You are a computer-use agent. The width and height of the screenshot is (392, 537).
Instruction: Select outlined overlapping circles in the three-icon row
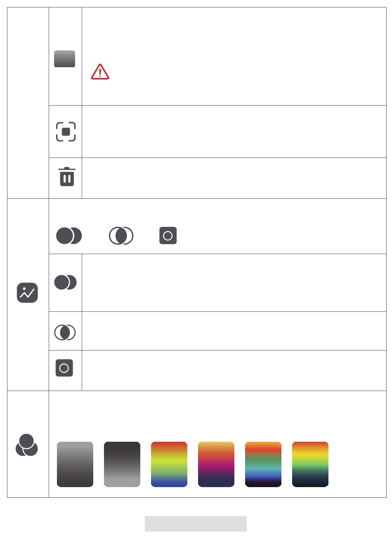(121, 236)
